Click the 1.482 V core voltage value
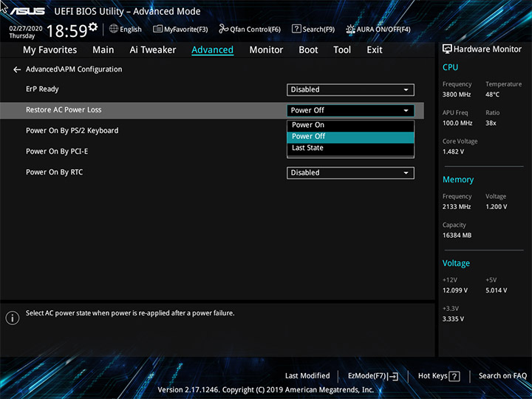 pos(453,151)
